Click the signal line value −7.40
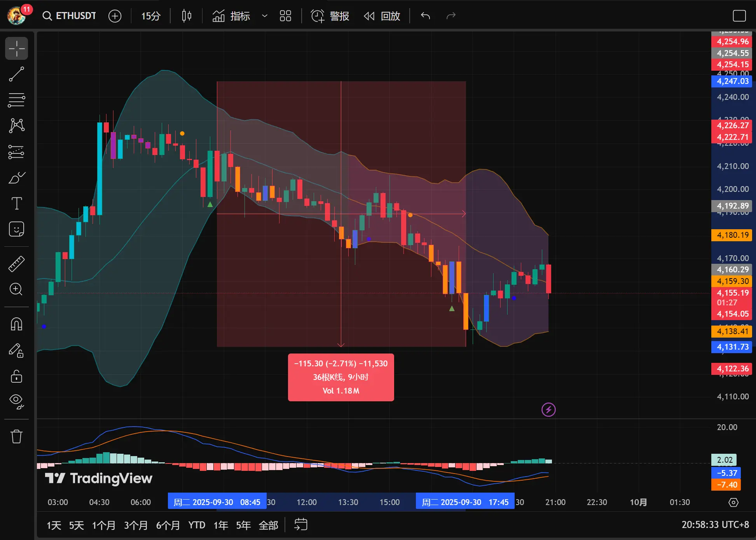Viewport: 756px width, 540px height. [726, 484]
